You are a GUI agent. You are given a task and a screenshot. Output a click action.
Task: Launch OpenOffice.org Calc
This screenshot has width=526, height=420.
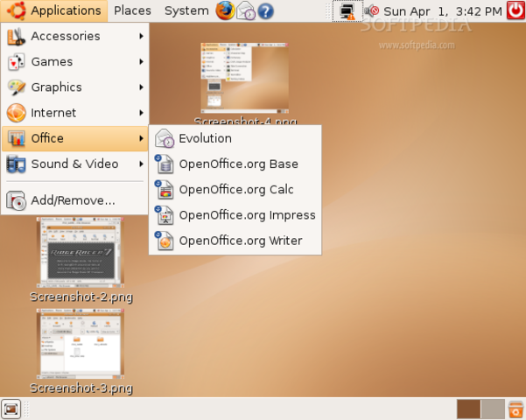[x=235, y=190]
